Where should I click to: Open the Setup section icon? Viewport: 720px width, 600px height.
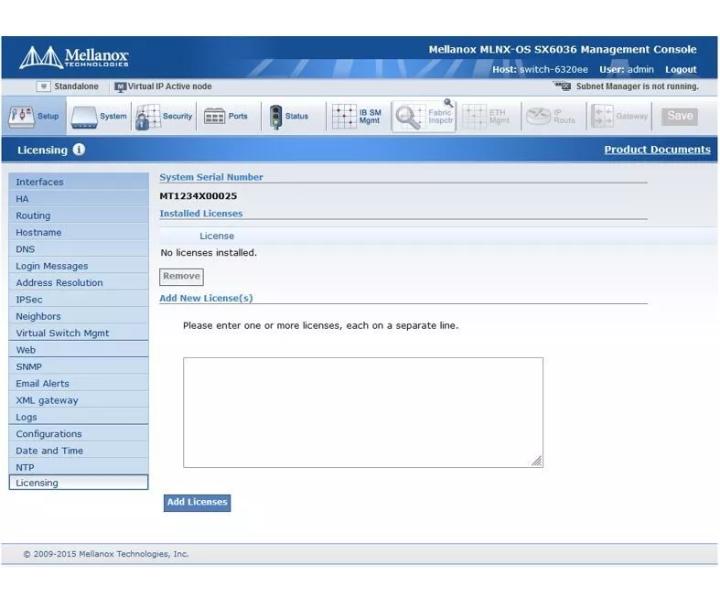tap(21, 117)
